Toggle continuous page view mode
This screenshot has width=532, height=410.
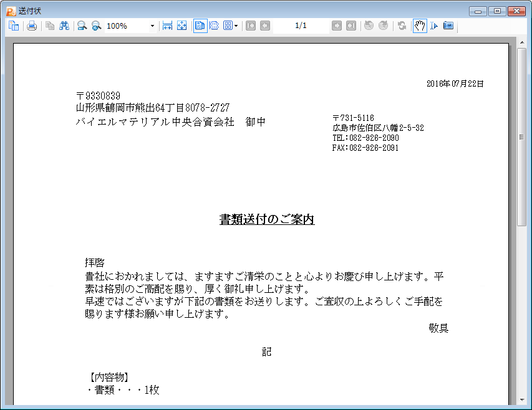click(x=215, y=26)
